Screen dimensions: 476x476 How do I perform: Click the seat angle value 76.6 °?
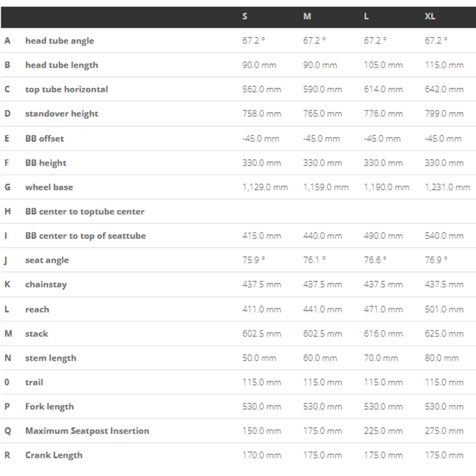[x=375, y=260]
